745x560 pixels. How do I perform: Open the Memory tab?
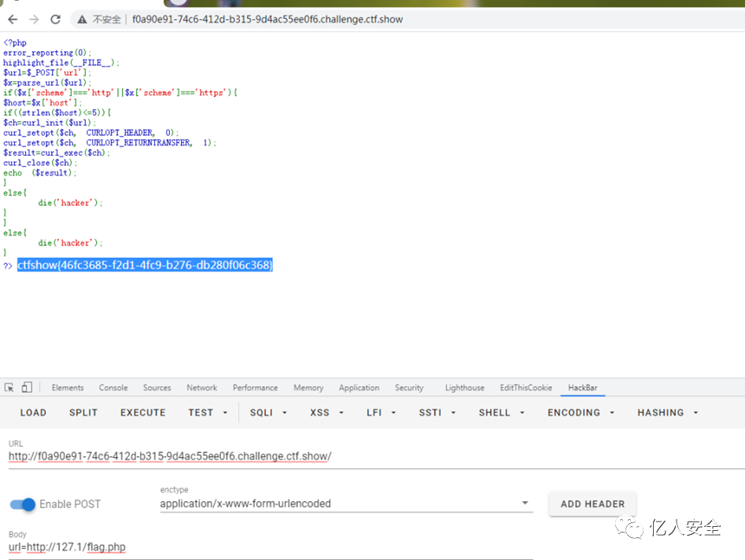tap(308, 388)
